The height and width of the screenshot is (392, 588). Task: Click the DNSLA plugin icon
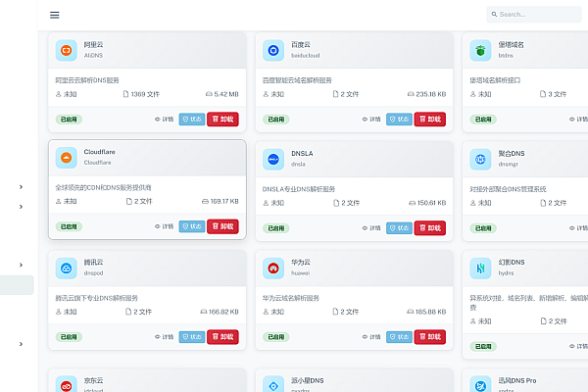click(273, 159)
